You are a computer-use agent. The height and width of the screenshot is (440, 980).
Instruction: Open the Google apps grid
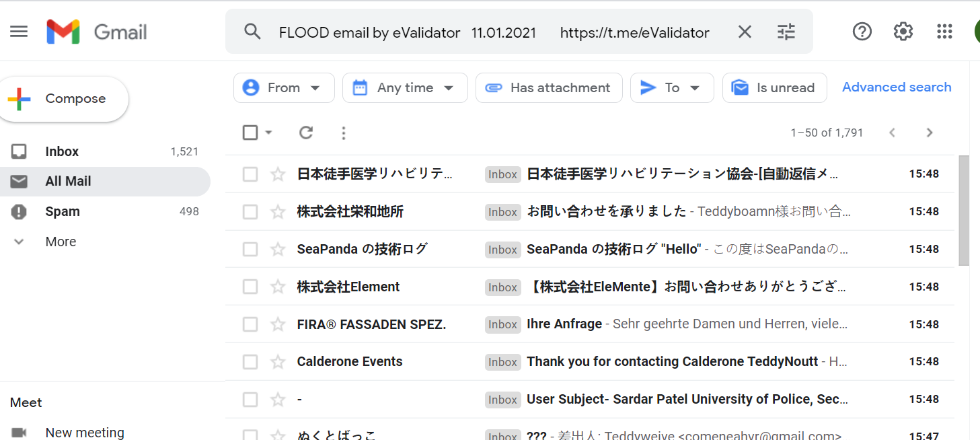coord(944,32)
